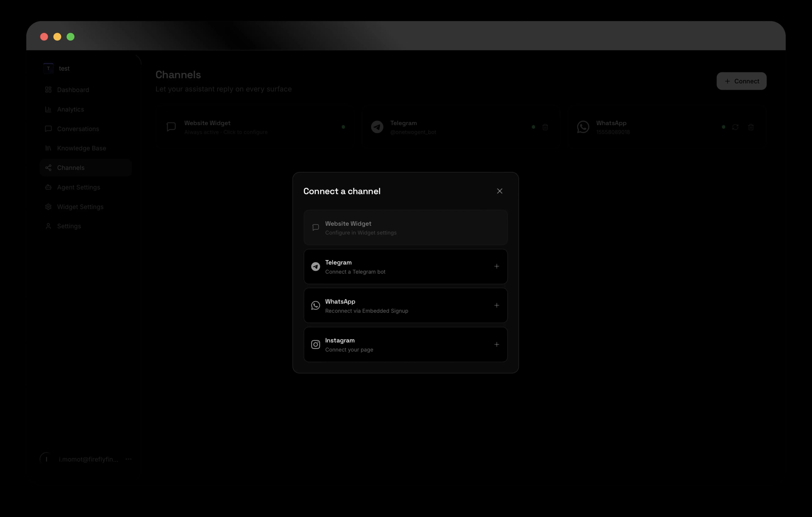Click the plus icon on the Instagram row

pyautogui.click(x=496, y=344)
